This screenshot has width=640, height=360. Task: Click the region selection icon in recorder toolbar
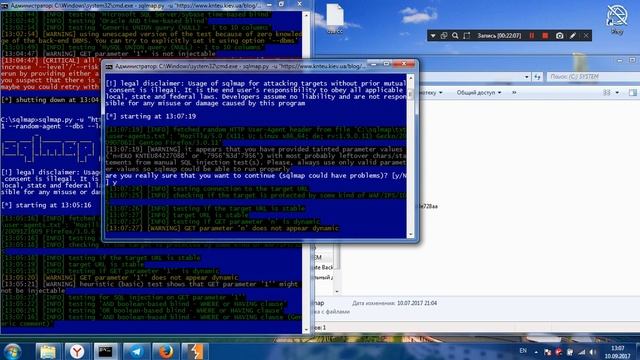coord(467,36)
